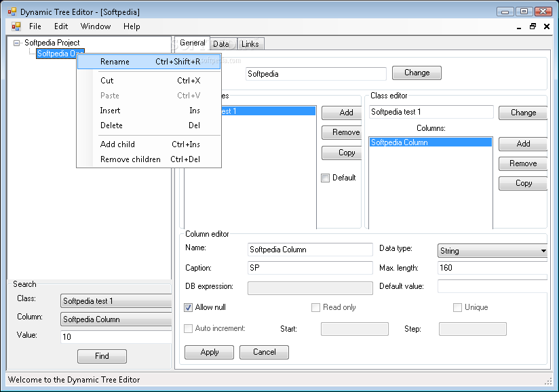Click Remove beside the Columns list
Image resolution: width=559 pixels, height=392 pixels.
(x=523, y=163)
